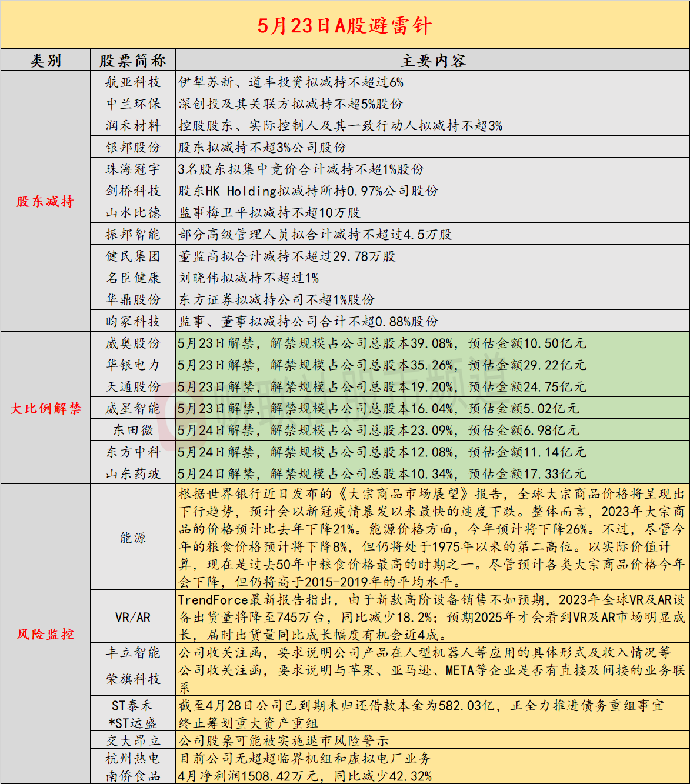Image resolution: width=690 pixels, height=784 pixels.
Task: Click the 威奥股份 stock name
Action: coord(133,343)
